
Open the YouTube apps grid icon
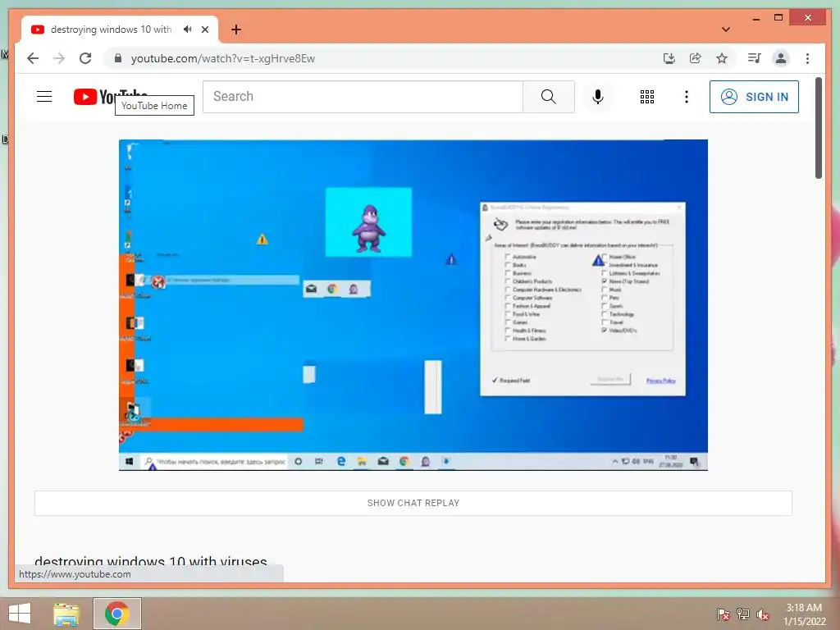[647, 97]
